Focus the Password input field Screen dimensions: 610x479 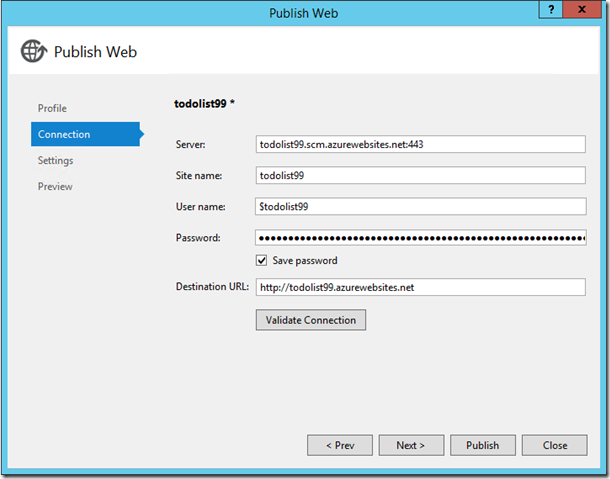[x=421, y=237]
